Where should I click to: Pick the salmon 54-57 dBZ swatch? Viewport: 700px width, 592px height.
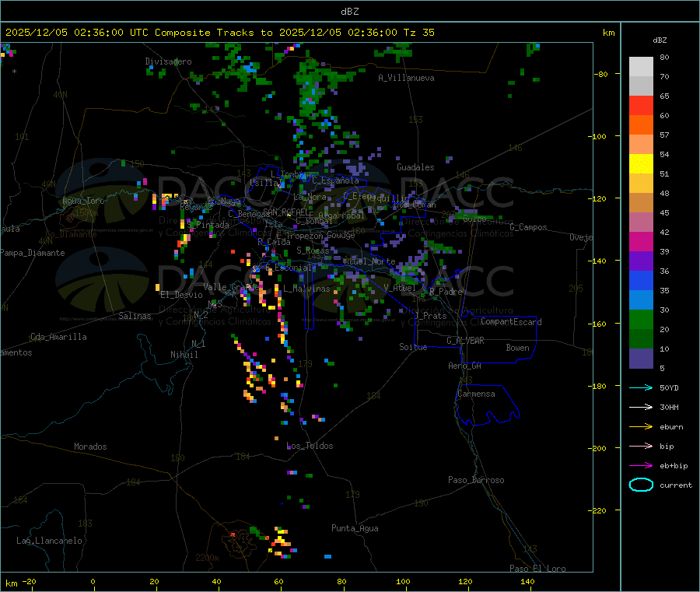pos(641,144)
